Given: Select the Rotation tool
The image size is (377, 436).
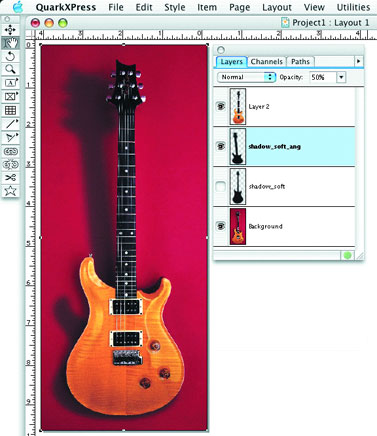Looking at the screenshot, I should coord(10,56).
